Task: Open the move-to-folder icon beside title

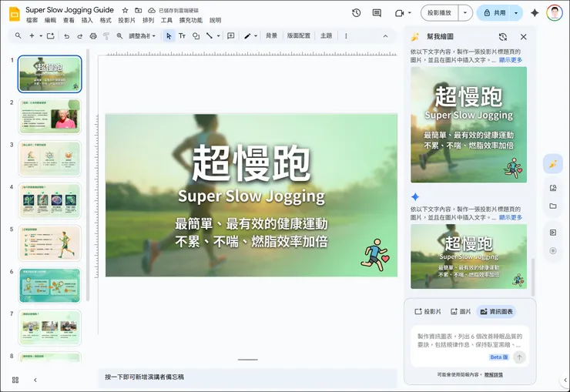Action: [x=139, y=11]
